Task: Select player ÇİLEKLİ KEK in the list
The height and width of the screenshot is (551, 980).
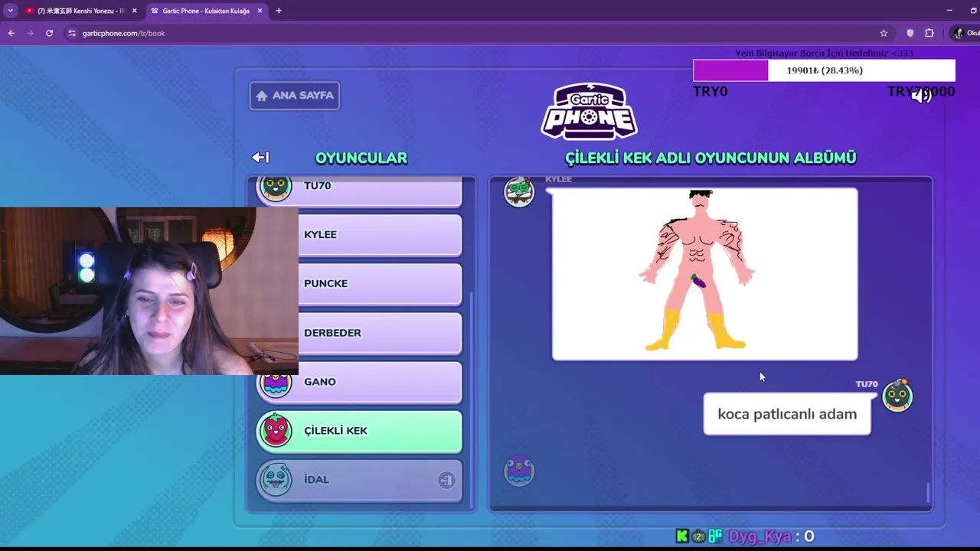Action: tap(359, 431)
